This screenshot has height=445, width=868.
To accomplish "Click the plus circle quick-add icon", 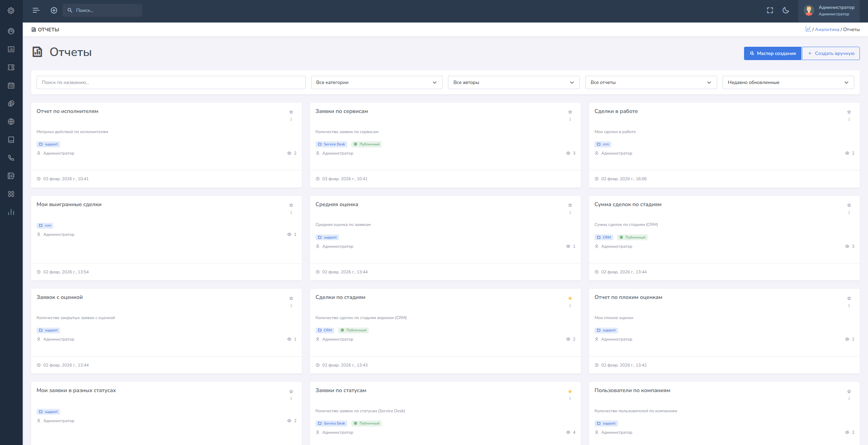I will pyautogui.click(x=54, y=10).
